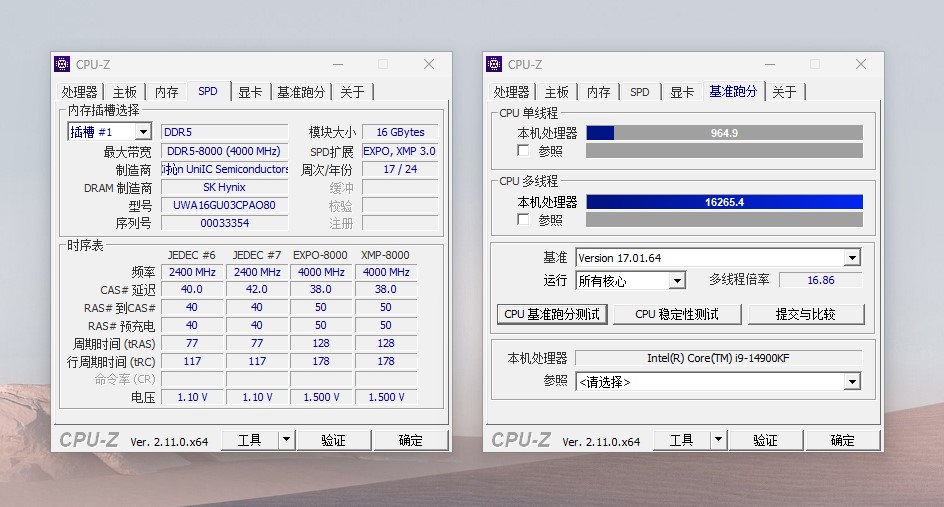Click the DDR5 memory type field

pyautogui.click(x=225, y=132)
